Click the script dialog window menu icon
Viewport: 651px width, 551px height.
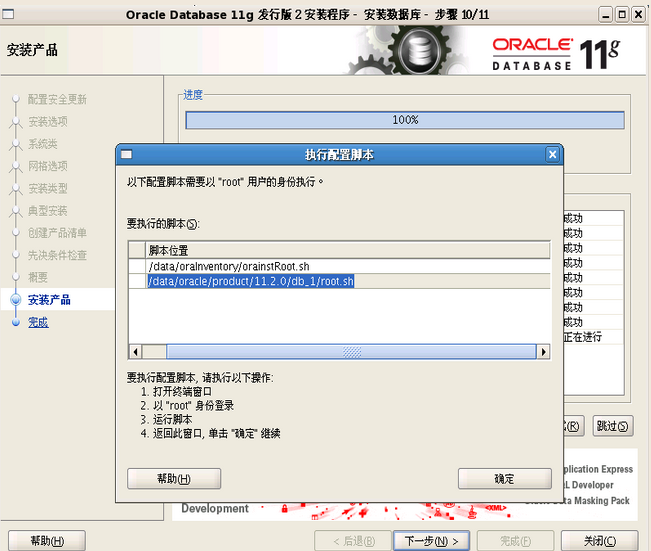(x=126, y=155)
